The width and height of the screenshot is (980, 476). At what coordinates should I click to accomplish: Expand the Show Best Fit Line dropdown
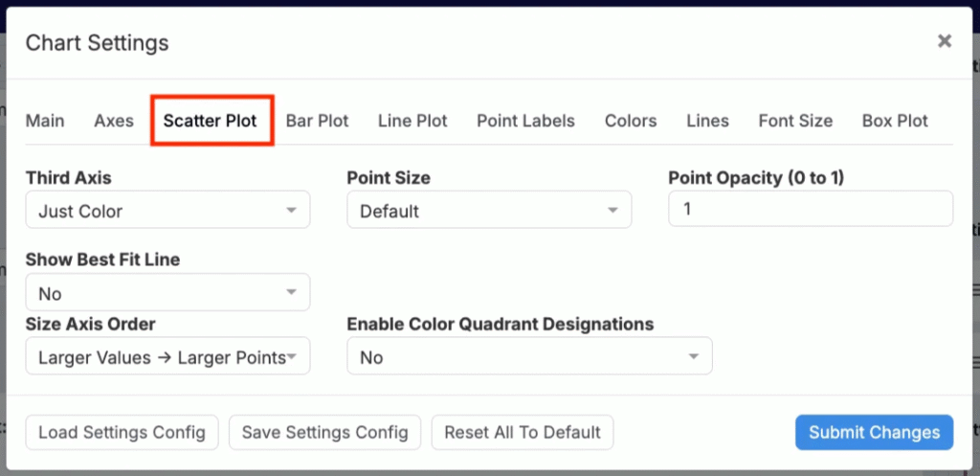pos(167,293)
